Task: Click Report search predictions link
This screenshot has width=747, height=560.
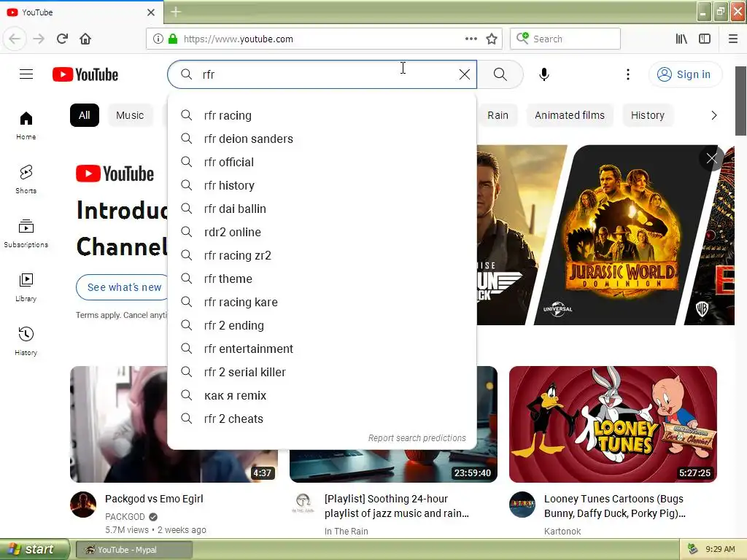Action: (x=417, y=437)
